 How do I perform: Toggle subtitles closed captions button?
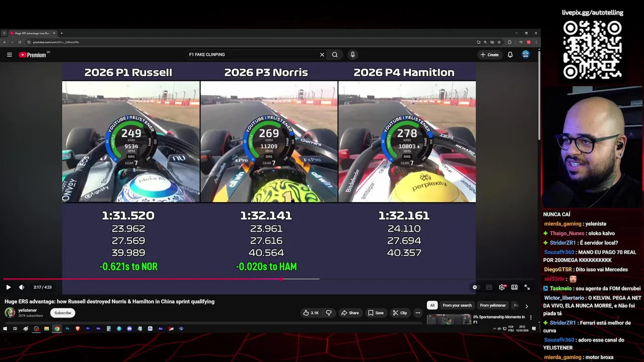[489, 287]
